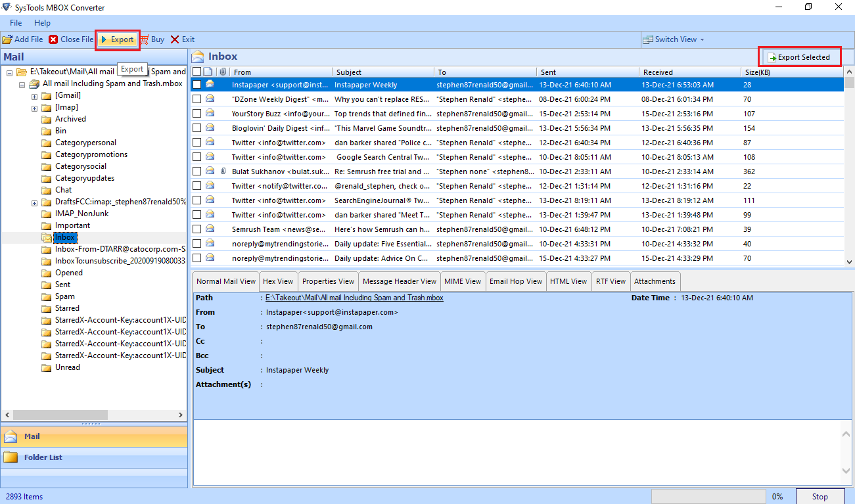Sort by the From column header
Screen dimensions: 855x504
pos(281,72)
